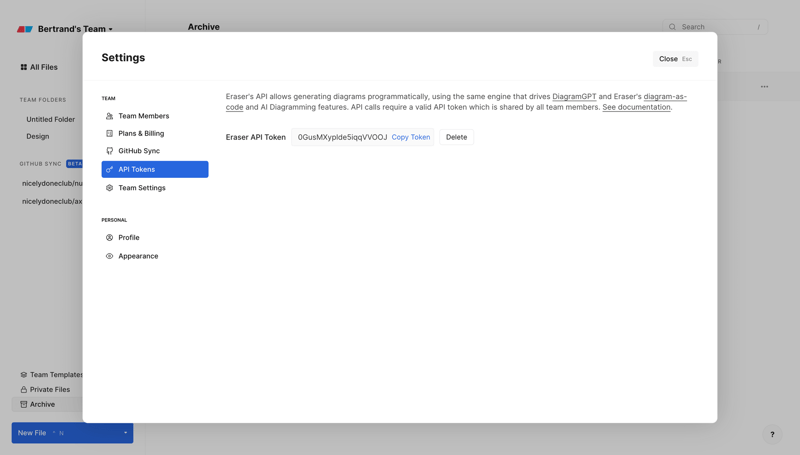The image size is (800, 455).
Task: Click the Private Files lock icon
Action: (x=23, y=389)
